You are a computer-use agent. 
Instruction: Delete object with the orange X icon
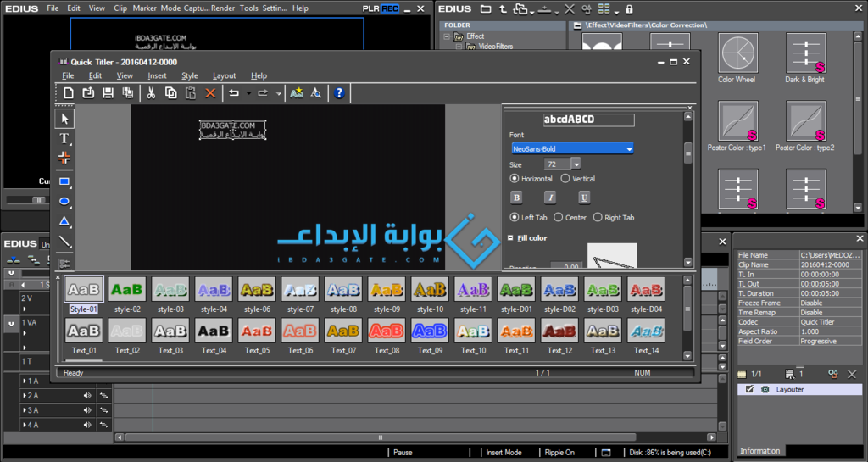coord(210,93)
